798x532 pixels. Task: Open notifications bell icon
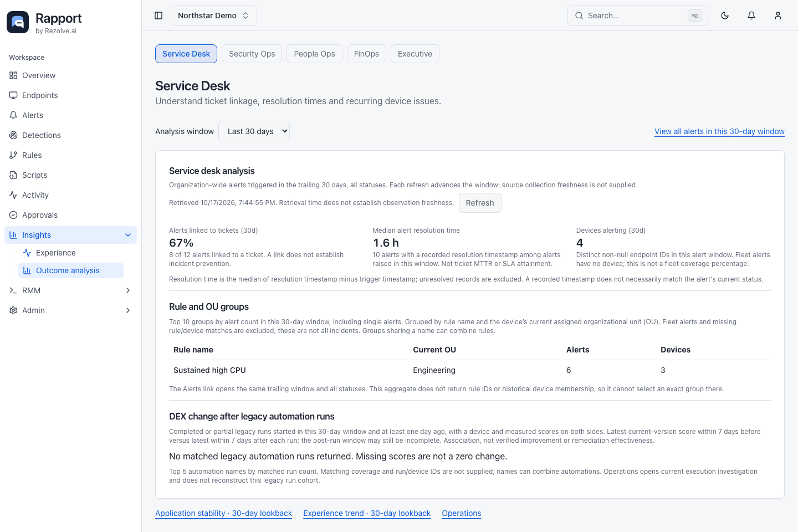coord(751,16)
